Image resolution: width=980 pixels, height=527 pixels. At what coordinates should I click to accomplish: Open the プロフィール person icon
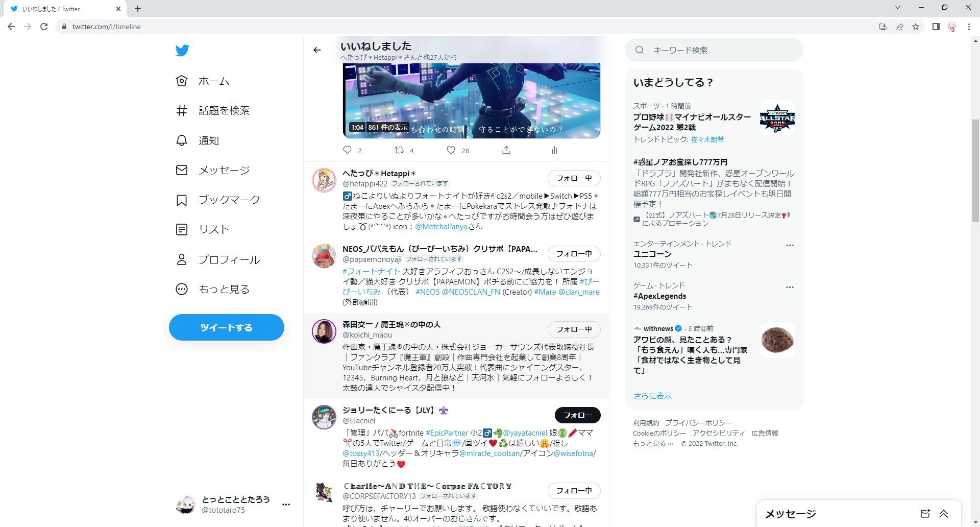pos(181,259)
